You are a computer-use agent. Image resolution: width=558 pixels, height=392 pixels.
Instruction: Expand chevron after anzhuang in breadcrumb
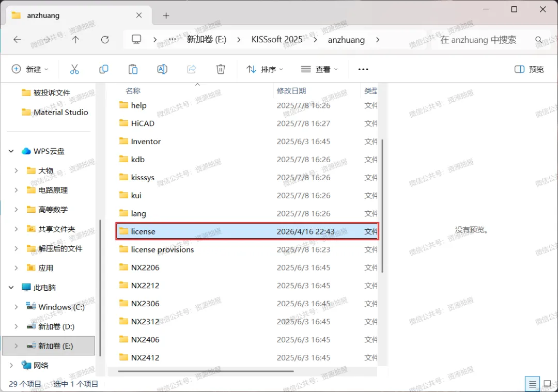point(378,39)
